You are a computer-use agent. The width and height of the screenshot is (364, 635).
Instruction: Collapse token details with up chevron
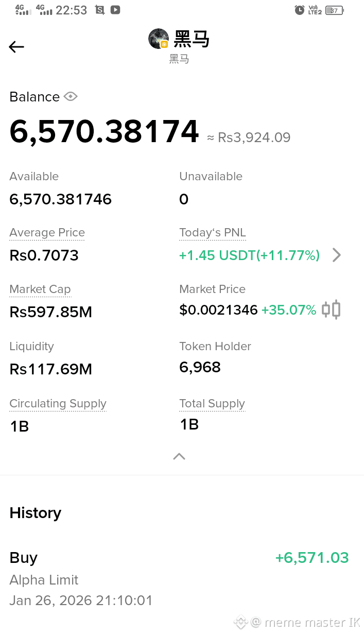coord(179,456)
